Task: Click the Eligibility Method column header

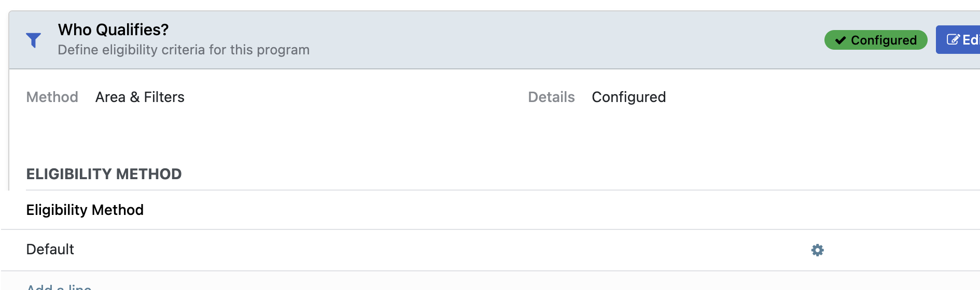Action: [x=85, y=210]
